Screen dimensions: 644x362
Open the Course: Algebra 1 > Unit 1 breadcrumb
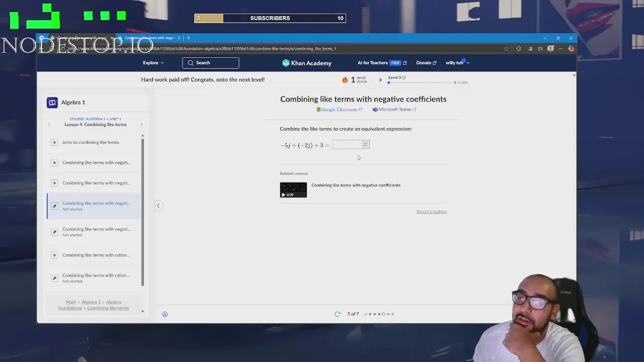pyautogui.click(x=95, y=119)
